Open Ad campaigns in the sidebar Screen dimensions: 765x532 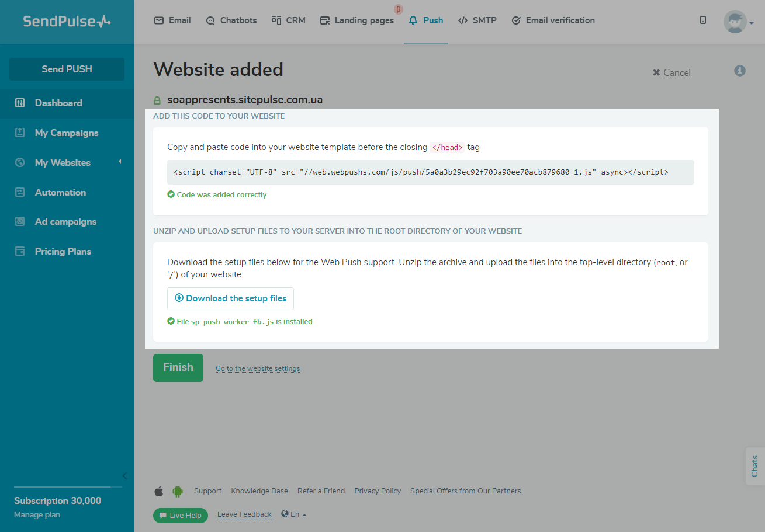67,222
